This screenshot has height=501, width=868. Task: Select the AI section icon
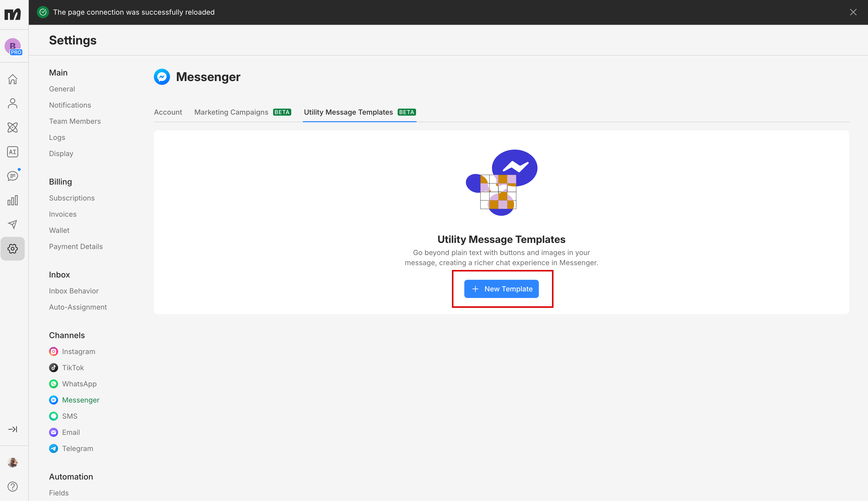[13, 152]
